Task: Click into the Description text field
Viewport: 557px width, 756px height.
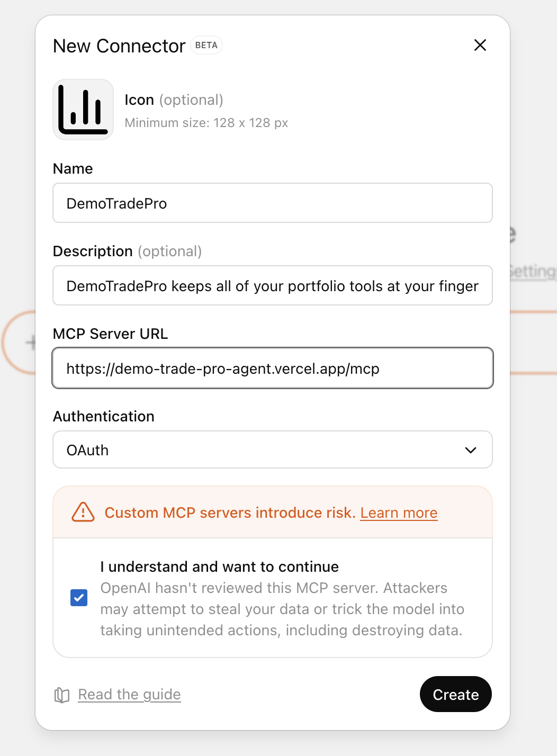Action: (x=272, y=286)
